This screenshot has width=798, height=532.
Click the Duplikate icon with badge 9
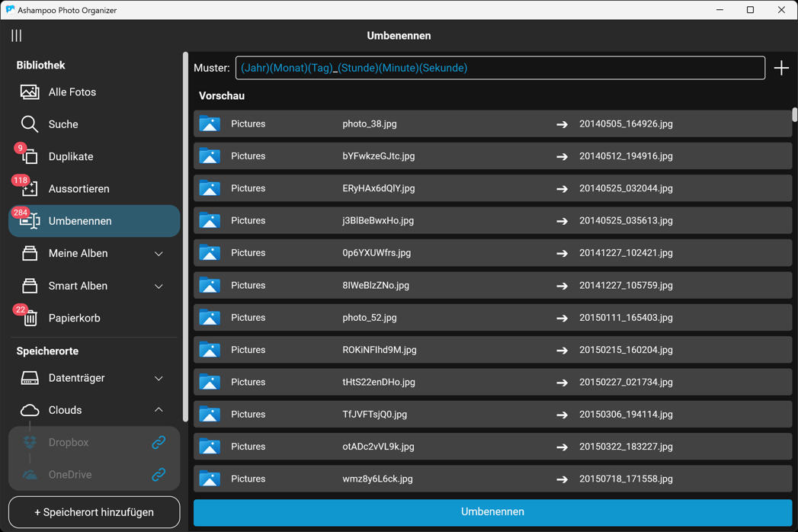coord(29,155)
